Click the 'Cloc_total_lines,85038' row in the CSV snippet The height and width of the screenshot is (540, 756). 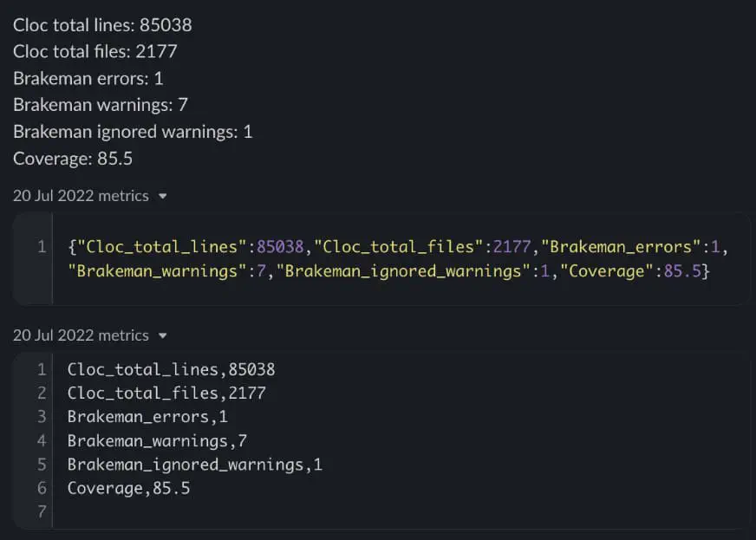coord(171,370)
